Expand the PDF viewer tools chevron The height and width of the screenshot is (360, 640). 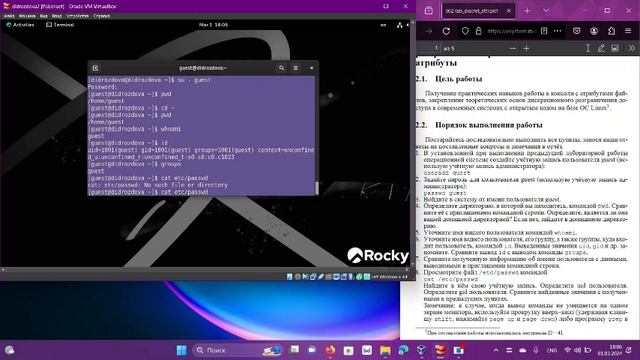(631, 49)
